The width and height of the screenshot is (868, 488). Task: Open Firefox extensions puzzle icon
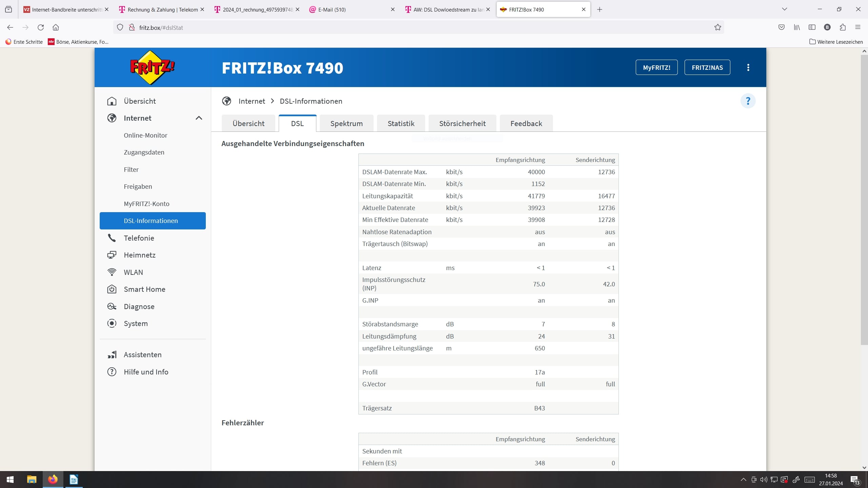[843, 27]
